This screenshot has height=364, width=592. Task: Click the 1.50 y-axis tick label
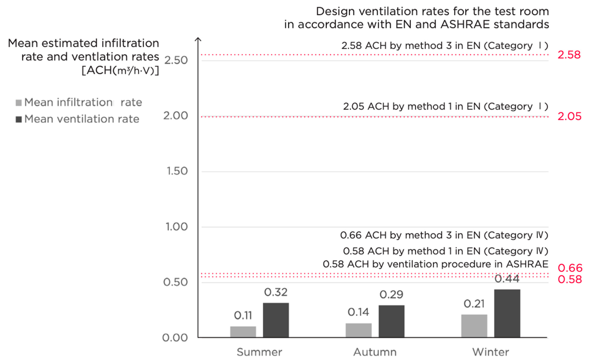point(177,171)
